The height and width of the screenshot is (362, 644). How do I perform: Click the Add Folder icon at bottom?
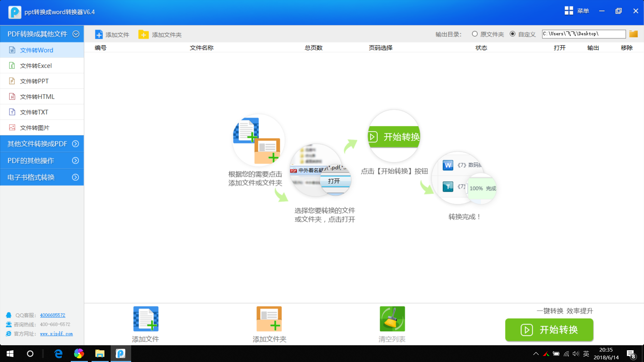click(269, 319)
